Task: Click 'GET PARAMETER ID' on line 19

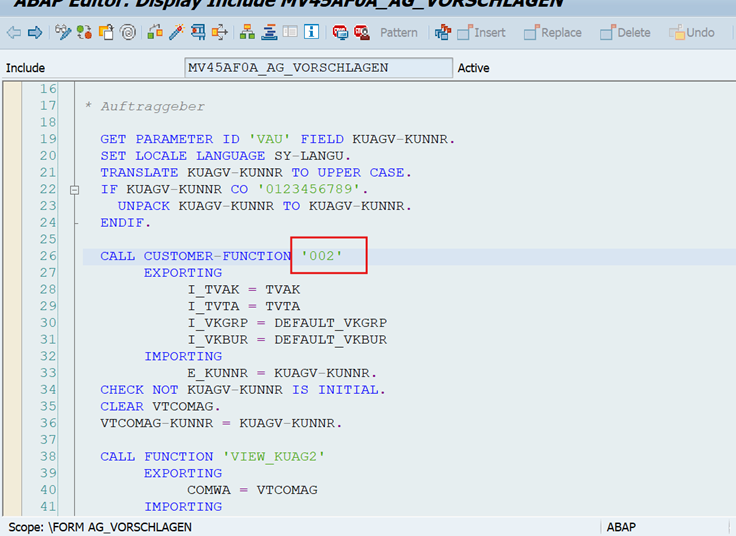Action: [x=170, y=139]
